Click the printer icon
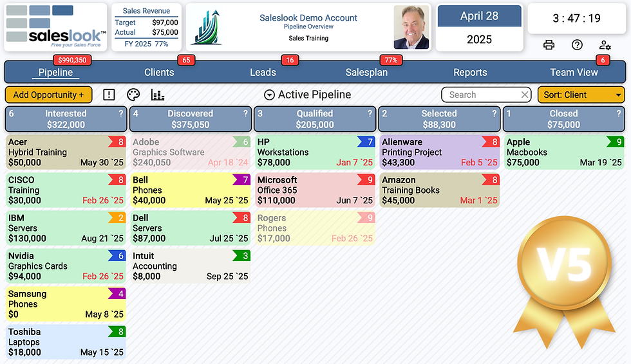Image resolution: width=631 pixels, height=364 pixels. point(549,44)
